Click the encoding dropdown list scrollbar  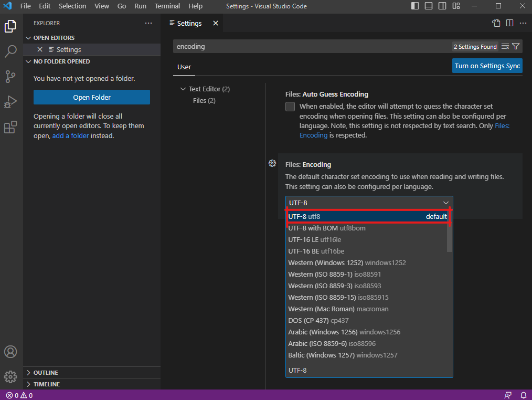[x=449, y=236]
